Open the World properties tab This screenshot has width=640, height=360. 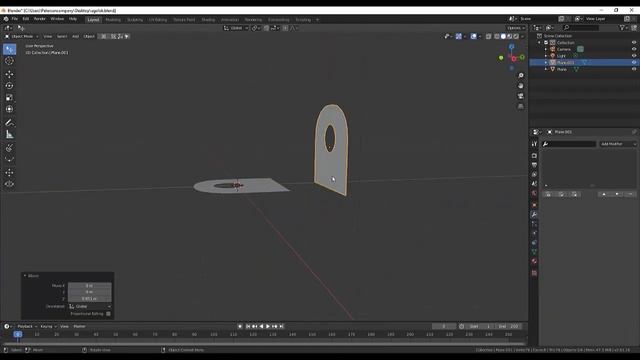(x=534, y=193)
